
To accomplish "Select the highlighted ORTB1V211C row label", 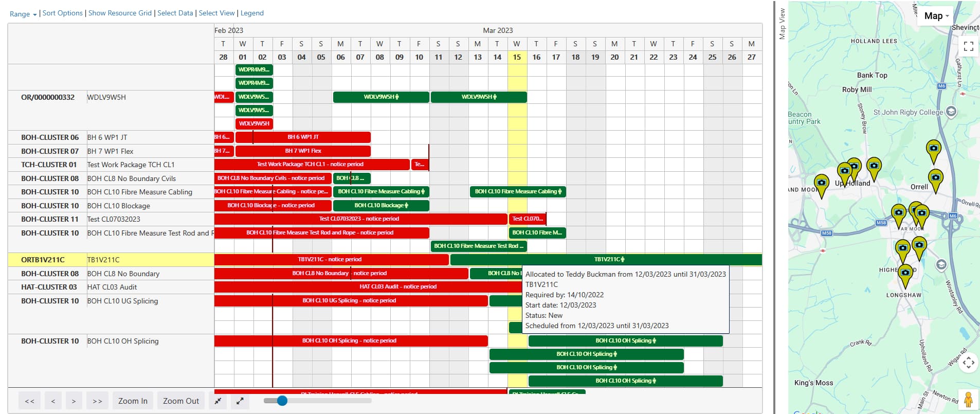I will (43, 260).
